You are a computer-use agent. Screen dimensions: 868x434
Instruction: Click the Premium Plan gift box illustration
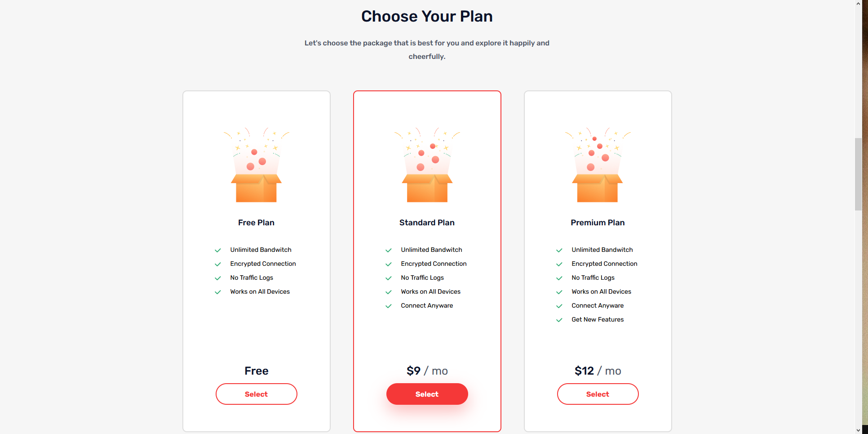[598, 165]
